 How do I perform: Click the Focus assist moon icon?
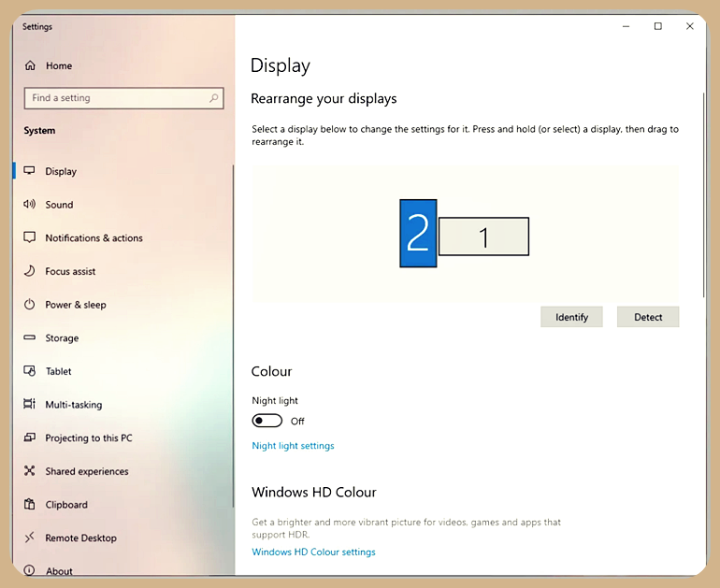pos(29,271)
